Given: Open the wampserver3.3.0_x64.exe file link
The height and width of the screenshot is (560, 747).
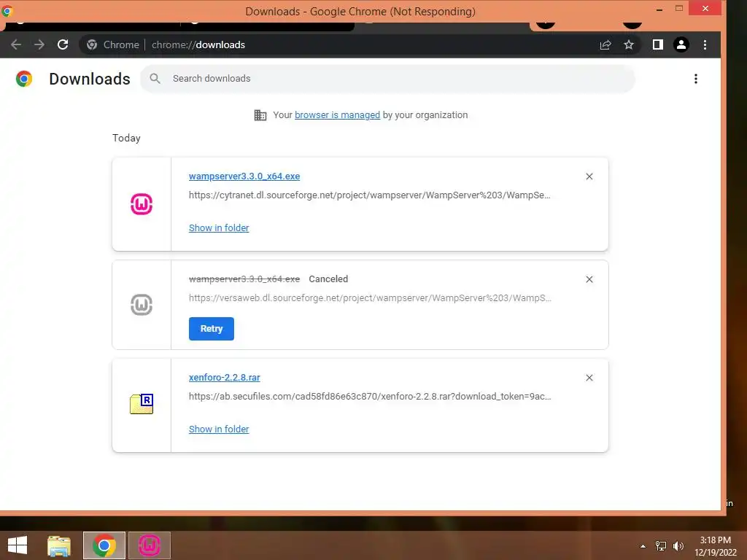Looking at the screenshot, I should click(244, 176).
